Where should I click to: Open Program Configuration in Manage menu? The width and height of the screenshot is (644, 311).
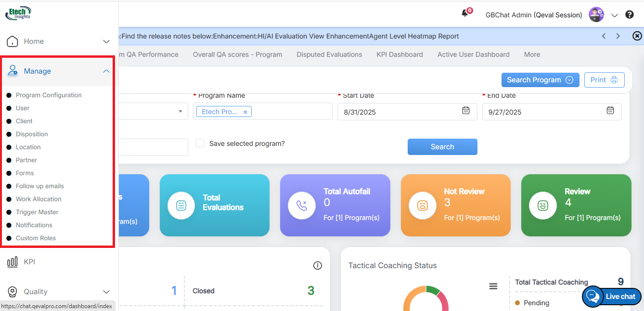pyautogui.click(x=49, y=95)
